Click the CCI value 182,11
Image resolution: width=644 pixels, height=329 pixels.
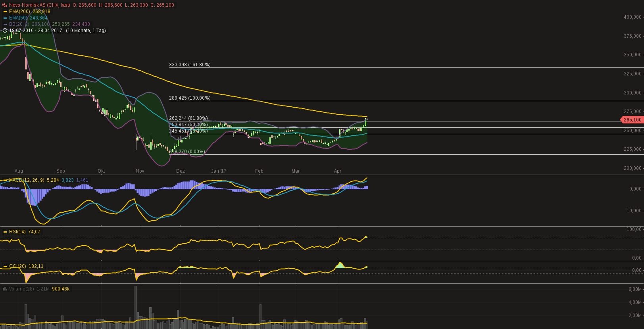click(36, 266)
